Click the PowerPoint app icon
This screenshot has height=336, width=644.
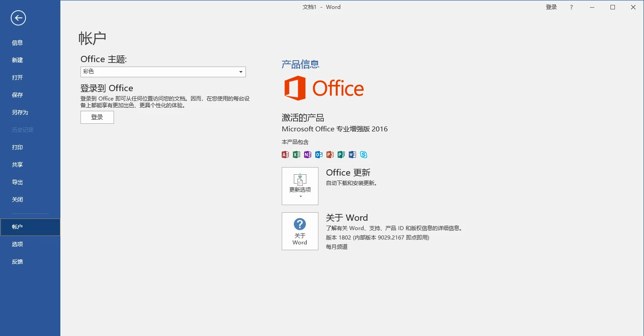click(x=330, y=155)
